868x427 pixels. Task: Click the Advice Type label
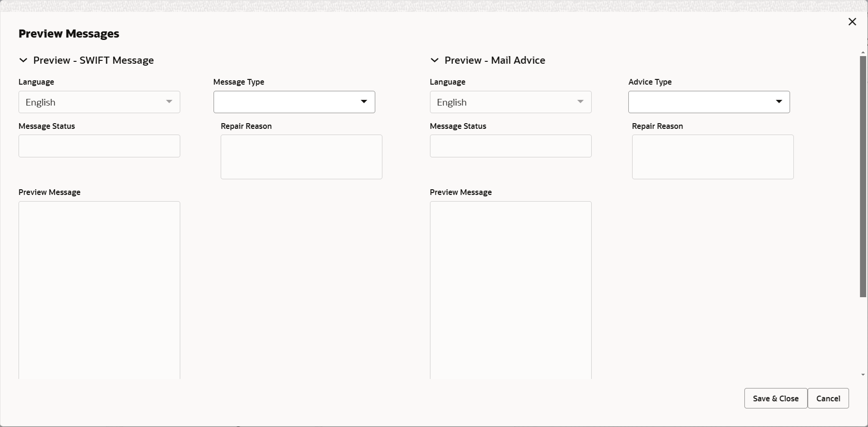point(650,82)
